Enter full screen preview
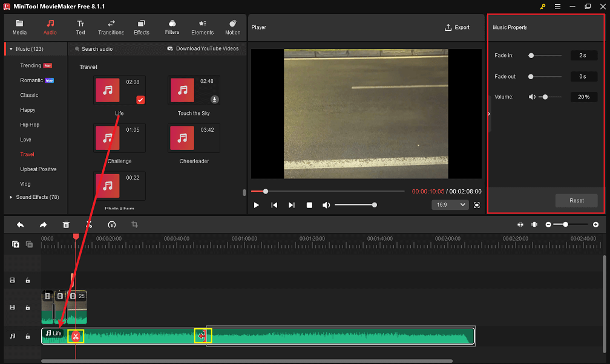The image size is (610, 364). point(477,205)
